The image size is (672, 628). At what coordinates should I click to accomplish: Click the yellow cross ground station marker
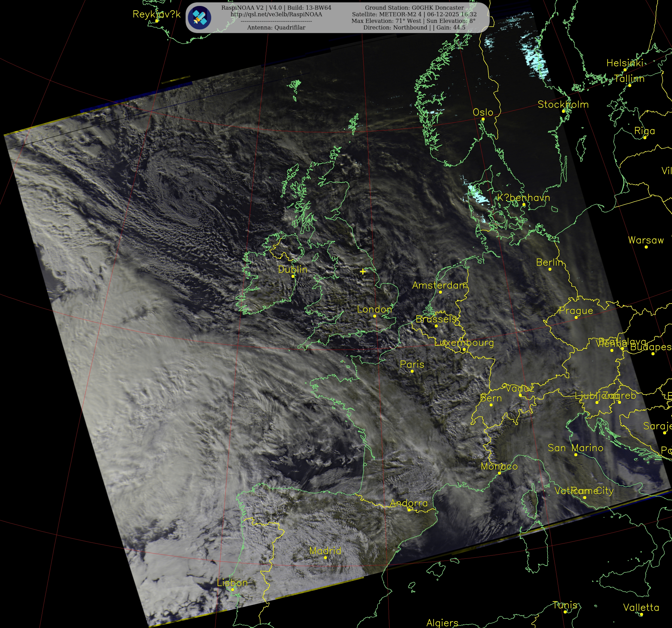pos(363,271)
